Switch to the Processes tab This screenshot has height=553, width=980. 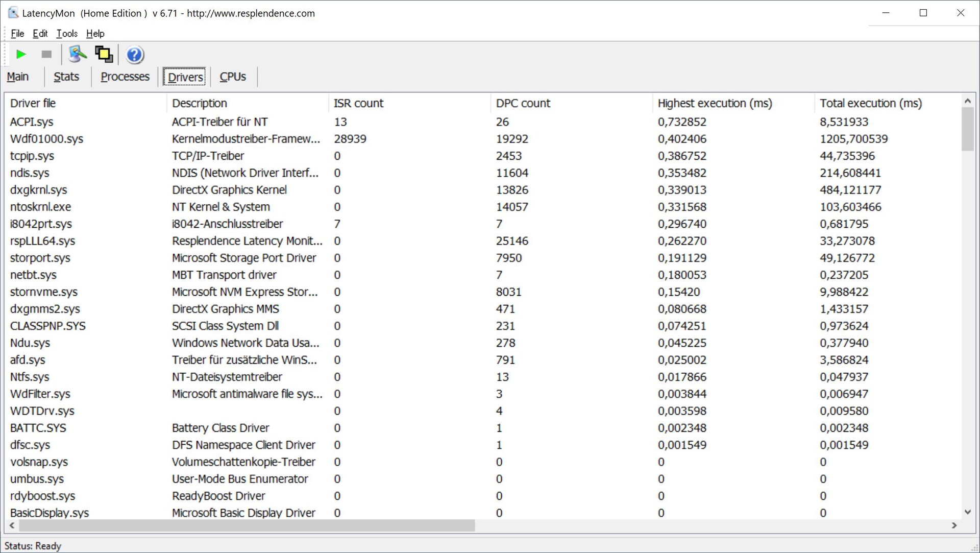[125, 77]
